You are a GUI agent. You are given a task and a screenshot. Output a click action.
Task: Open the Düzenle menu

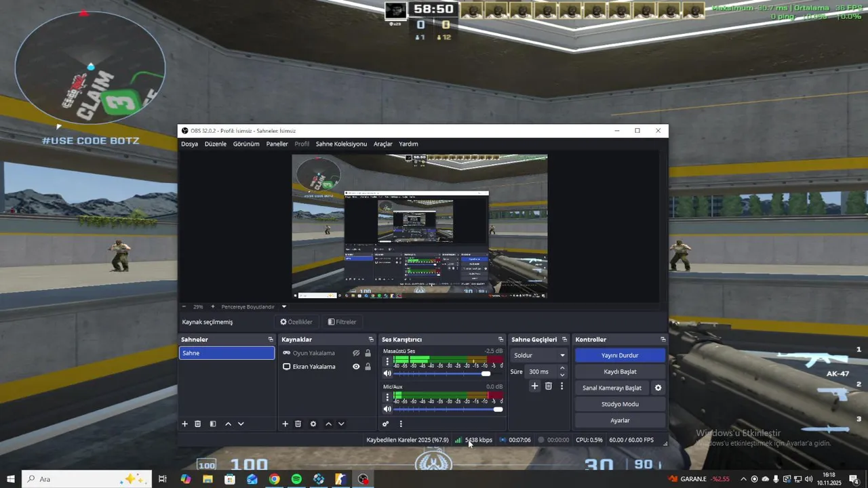216,144
